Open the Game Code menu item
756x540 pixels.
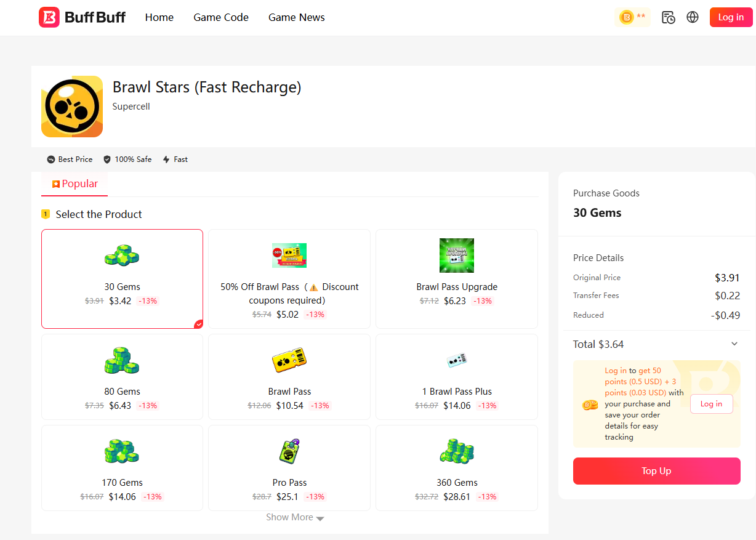tap(221, 17)
